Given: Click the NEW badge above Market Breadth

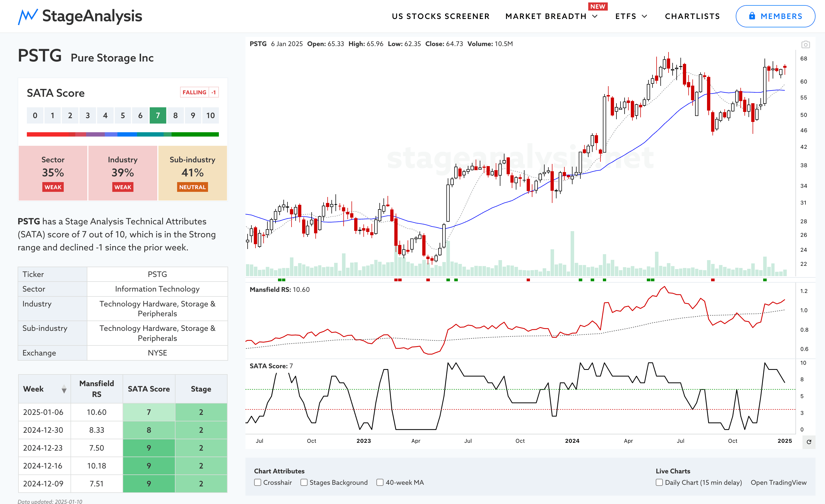Looking at the screenshot, I should point(598,6).
